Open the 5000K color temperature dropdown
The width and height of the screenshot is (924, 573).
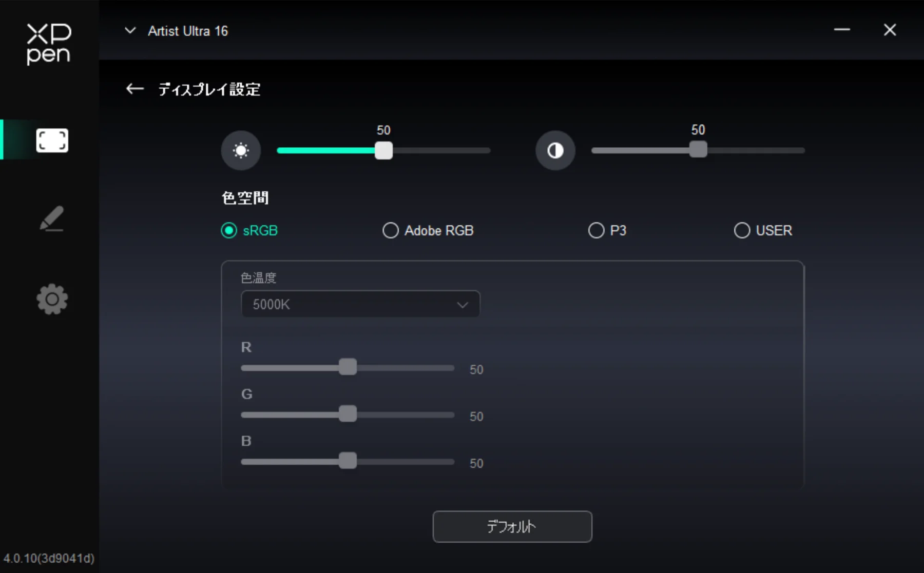[360, 304]
